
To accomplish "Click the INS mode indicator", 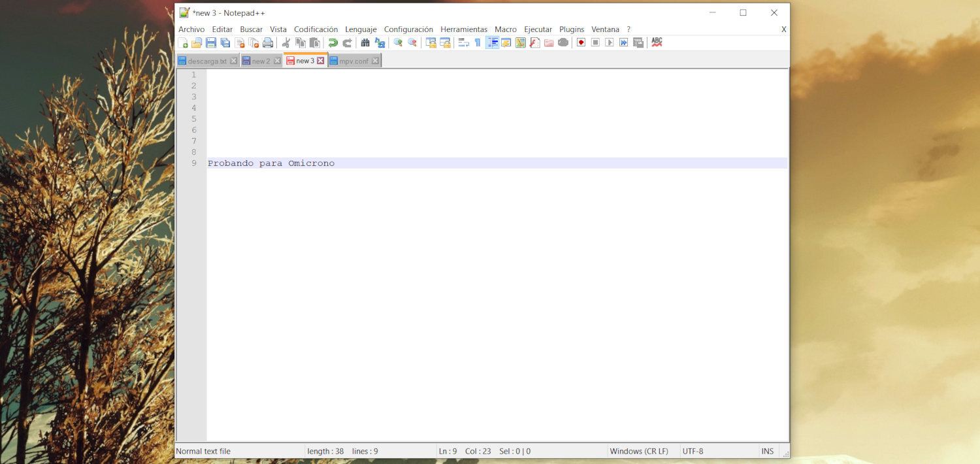I will [x=767, y=451].
